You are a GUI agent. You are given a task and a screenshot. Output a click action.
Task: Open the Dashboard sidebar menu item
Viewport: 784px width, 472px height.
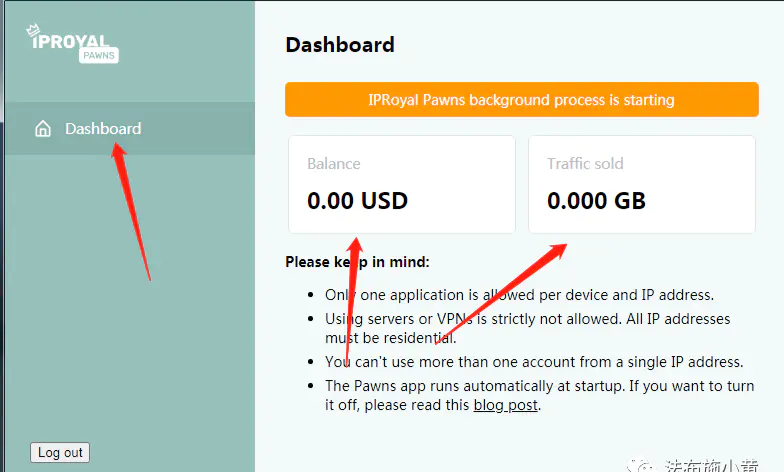click(x=130, y=128)
